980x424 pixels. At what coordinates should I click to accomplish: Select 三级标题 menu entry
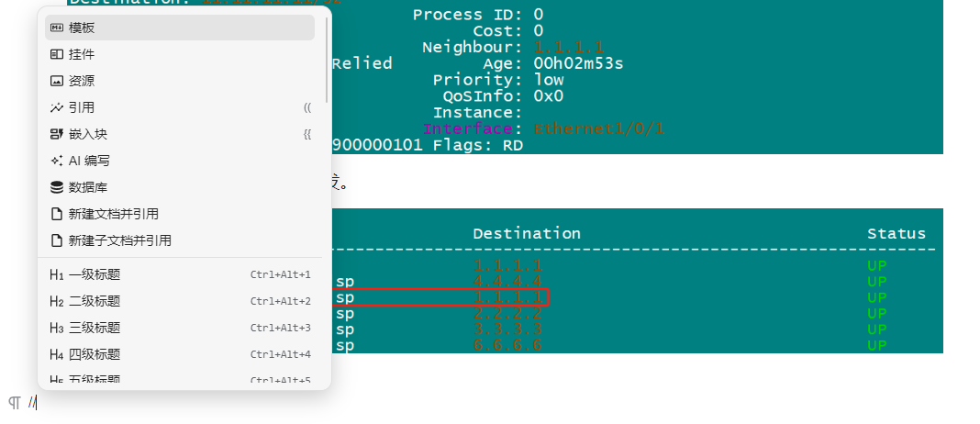tap(95, 328)
